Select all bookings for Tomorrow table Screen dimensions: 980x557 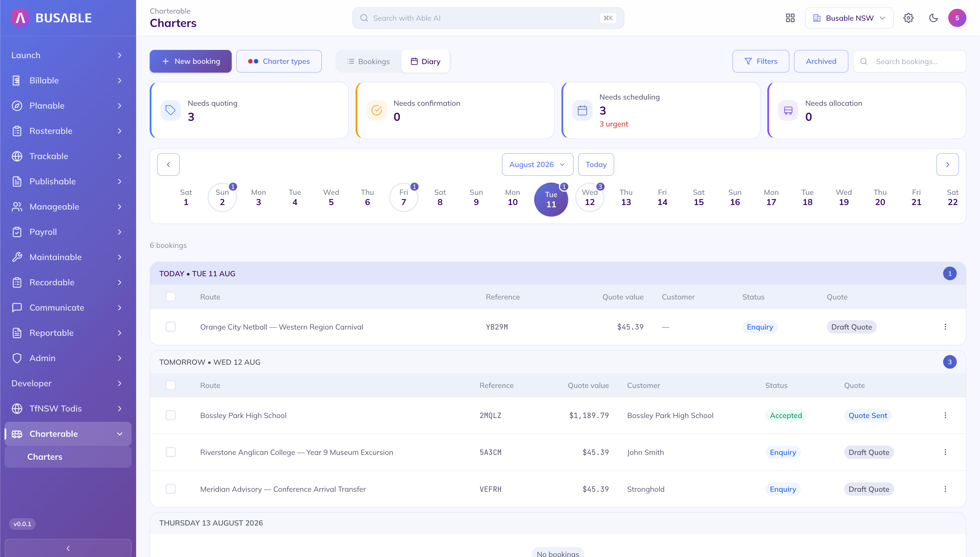[x=171, y=385]
